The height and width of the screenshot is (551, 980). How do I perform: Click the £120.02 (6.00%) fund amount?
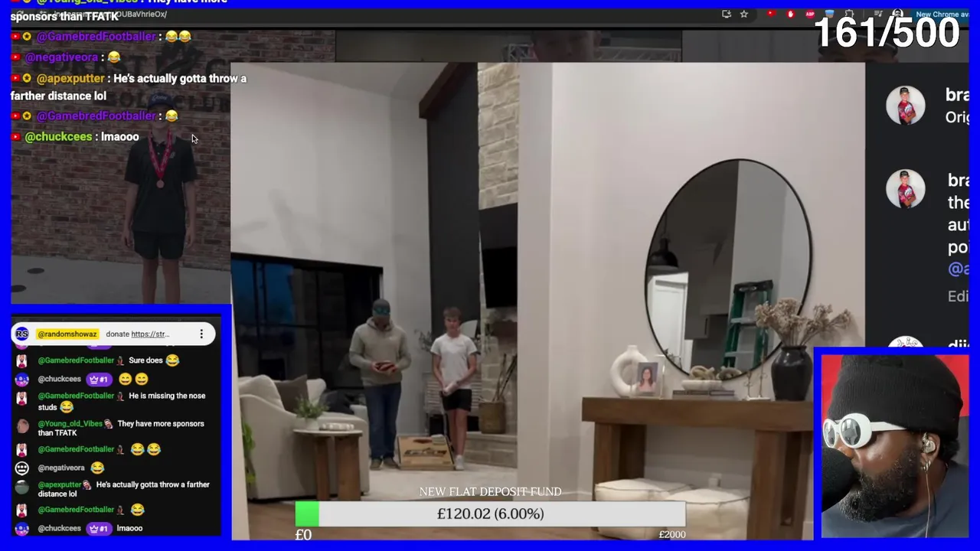pos(490,514)
